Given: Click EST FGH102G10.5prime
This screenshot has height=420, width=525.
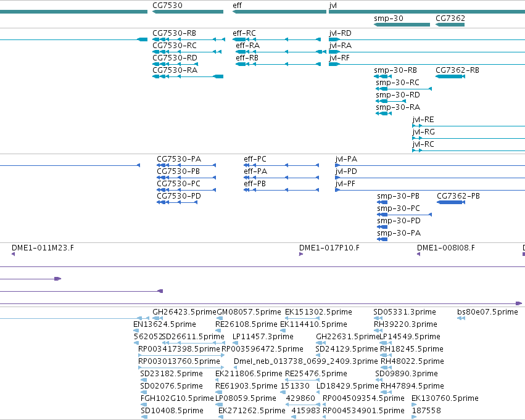Looking at the screenshot, I should 144,405.
